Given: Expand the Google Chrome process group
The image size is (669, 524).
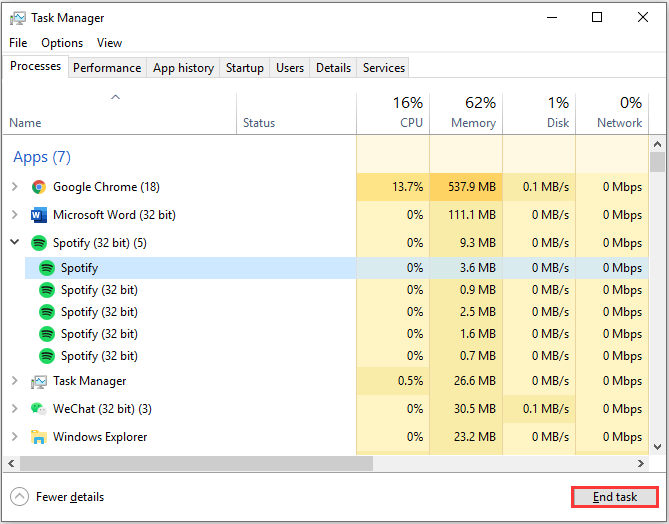Looking at the screenshot, I should coord(14,187).
